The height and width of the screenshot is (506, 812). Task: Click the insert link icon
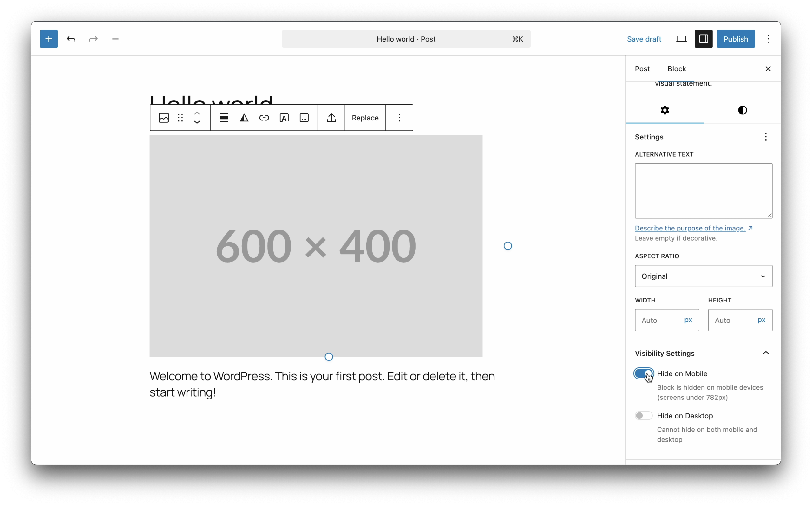(x=264, y=118)
